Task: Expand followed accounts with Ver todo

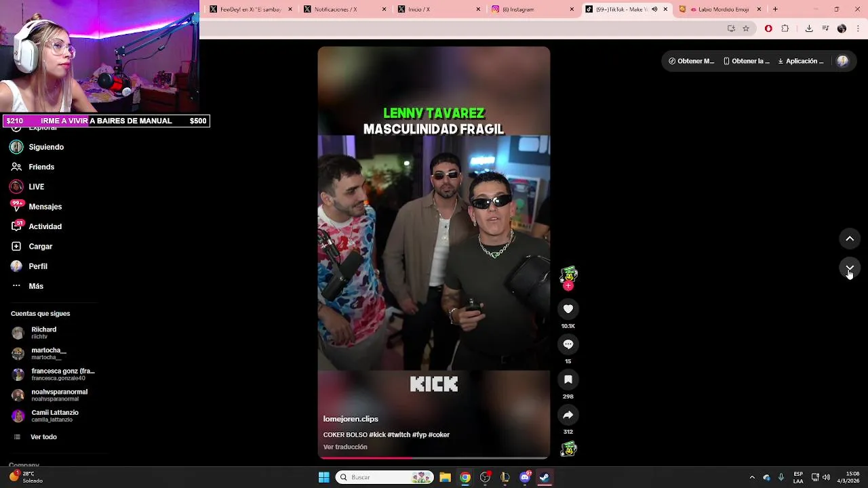Action: [35, 437]
